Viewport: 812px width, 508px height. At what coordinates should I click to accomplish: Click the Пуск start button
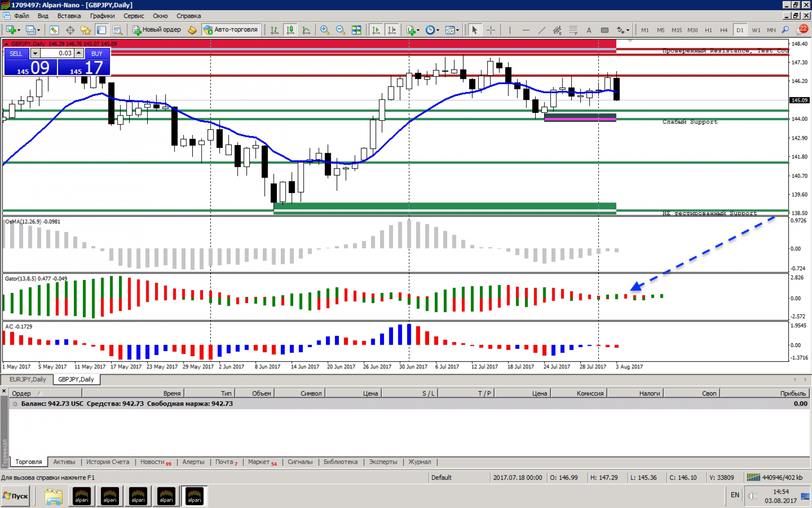coord(15,496)
